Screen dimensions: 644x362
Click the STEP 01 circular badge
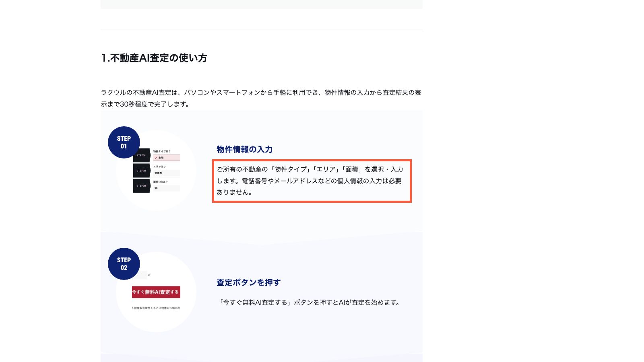click(124, 142)
